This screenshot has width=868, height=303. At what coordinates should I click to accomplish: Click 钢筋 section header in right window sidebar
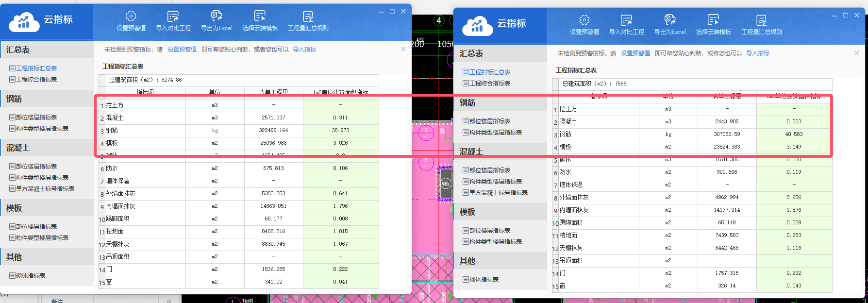500,102
